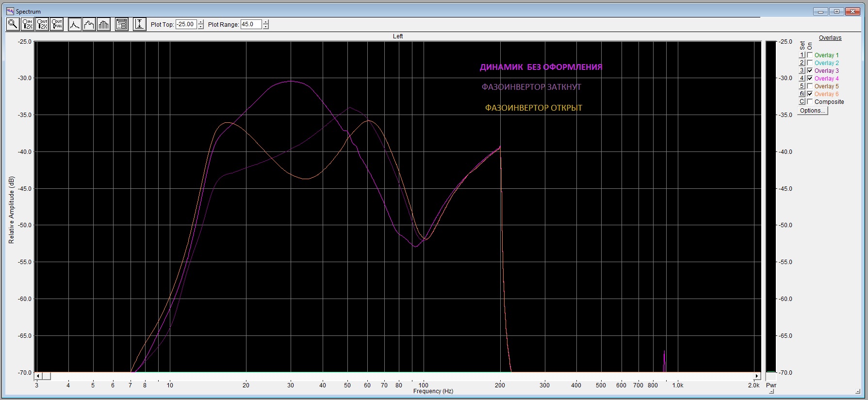Enable the Overlay 5 checkbox
Viewport: 868px width, 400px height.
[x=810, y=86]
